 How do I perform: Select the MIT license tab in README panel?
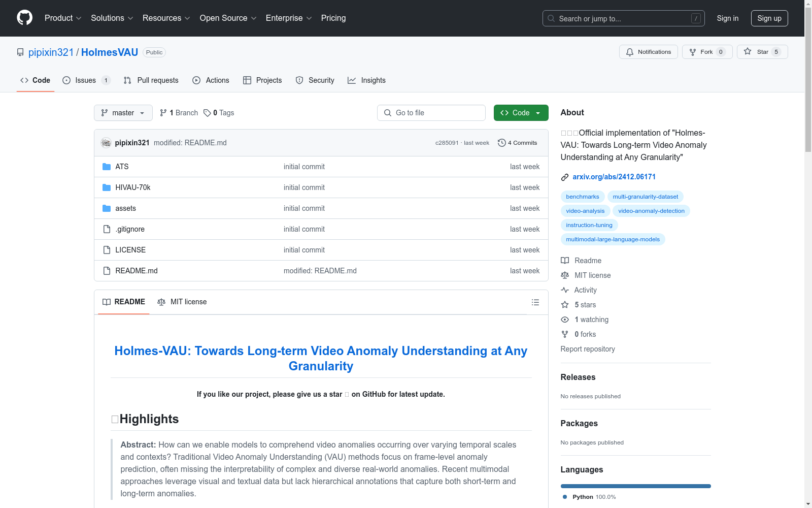tap(182, 302)
